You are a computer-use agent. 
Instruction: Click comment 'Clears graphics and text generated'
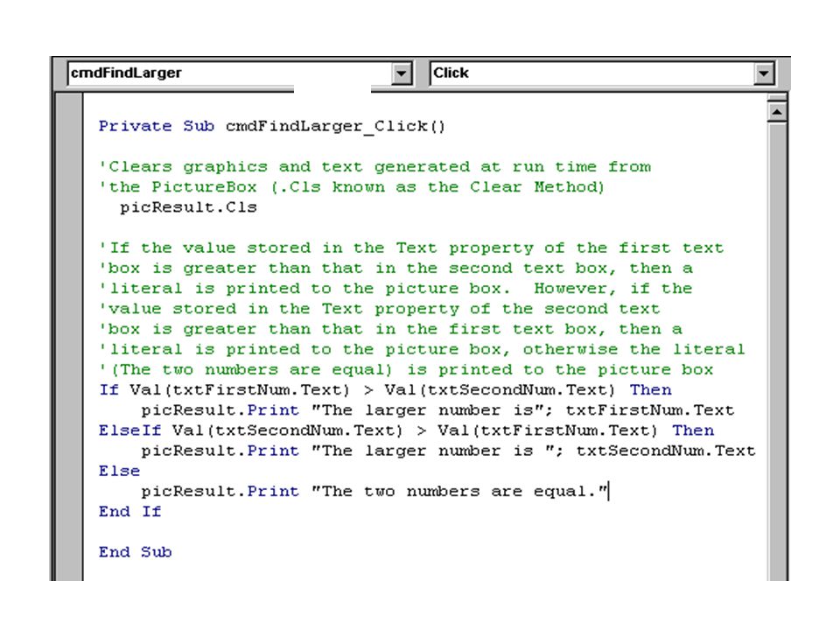[375, 167]
